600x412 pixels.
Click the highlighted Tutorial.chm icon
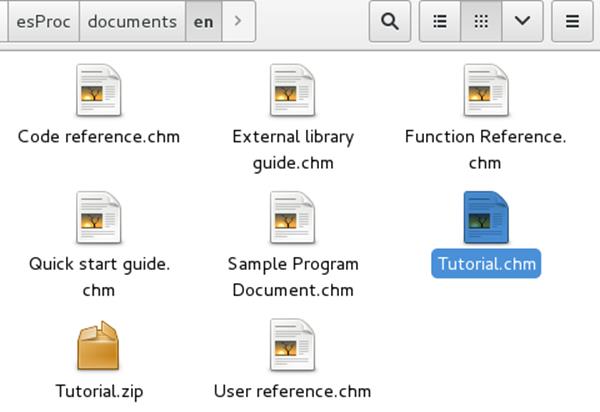(x=486, y=218)
